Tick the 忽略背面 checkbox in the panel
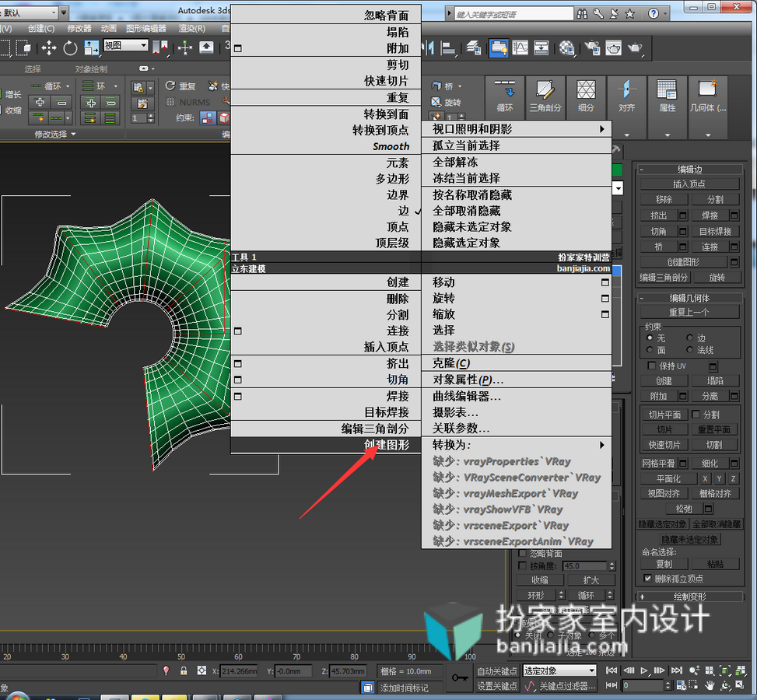 point(522,553)
